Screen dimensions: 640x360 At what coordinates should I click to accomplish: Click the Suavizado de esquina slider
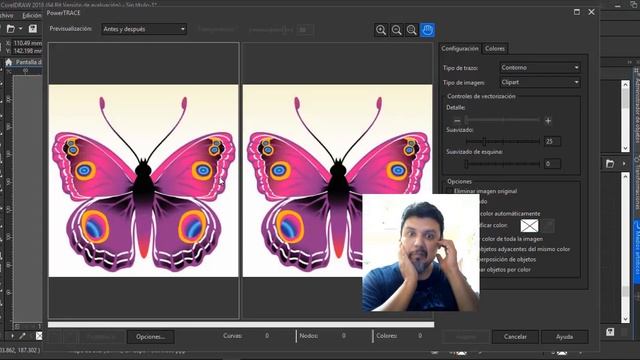pyautogui.click(x=502, y=164)
